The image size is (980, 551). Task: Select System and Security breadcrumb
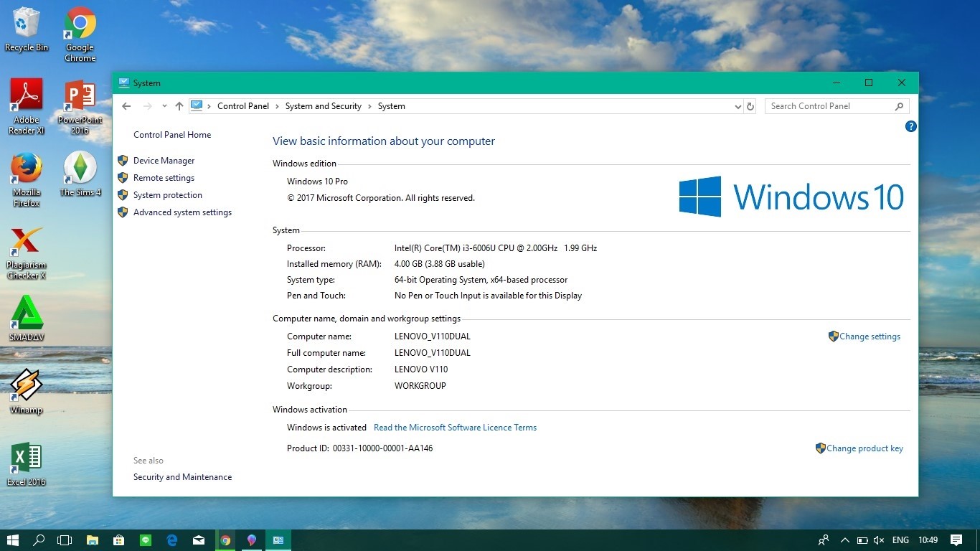(x=324, y=106)
